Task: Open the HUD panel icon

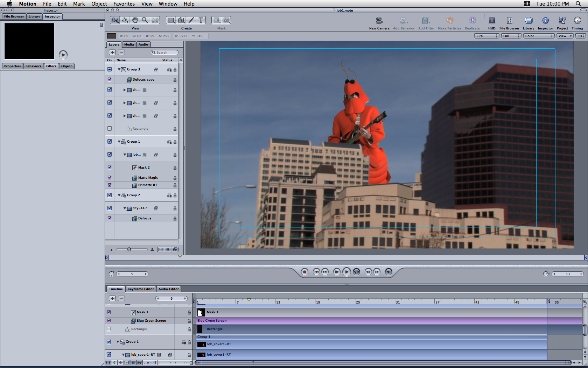Action: 492,21
